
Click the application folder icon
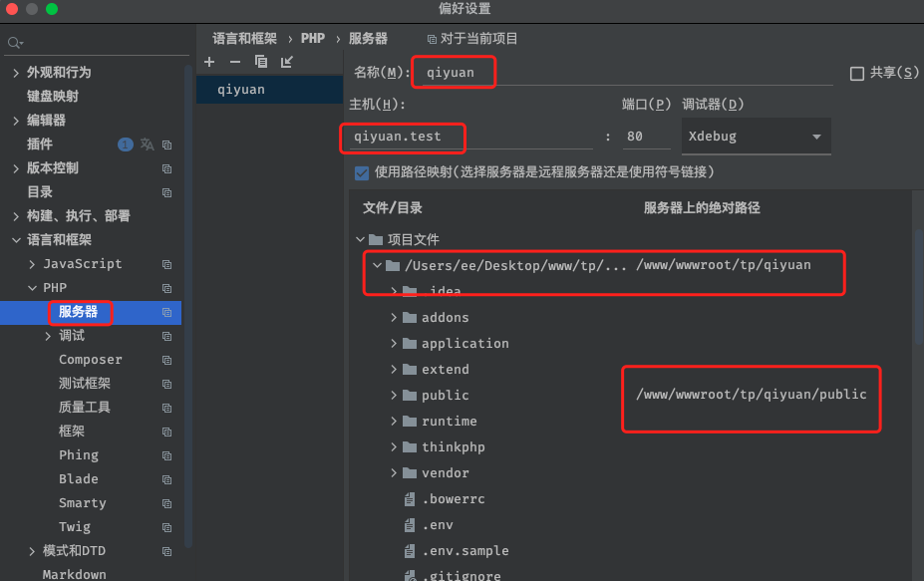tap(410, 344)
